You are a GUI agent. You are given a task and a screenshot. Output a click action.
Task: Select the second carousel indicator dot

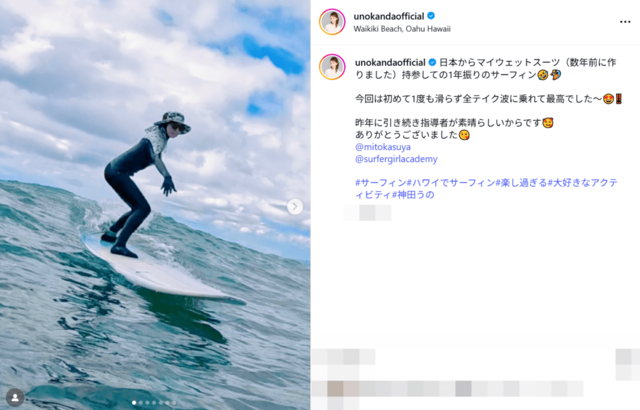point(141,403)
